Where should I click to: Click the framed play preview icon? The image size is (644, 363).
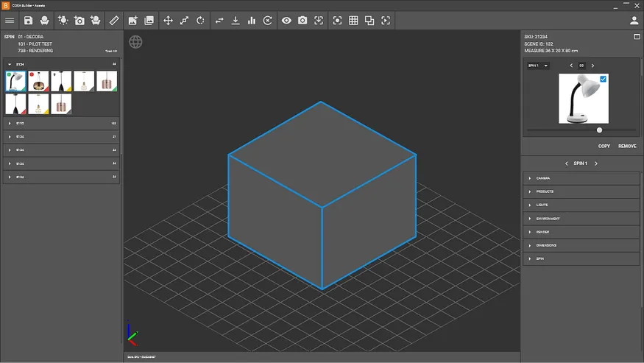(386, 21)
